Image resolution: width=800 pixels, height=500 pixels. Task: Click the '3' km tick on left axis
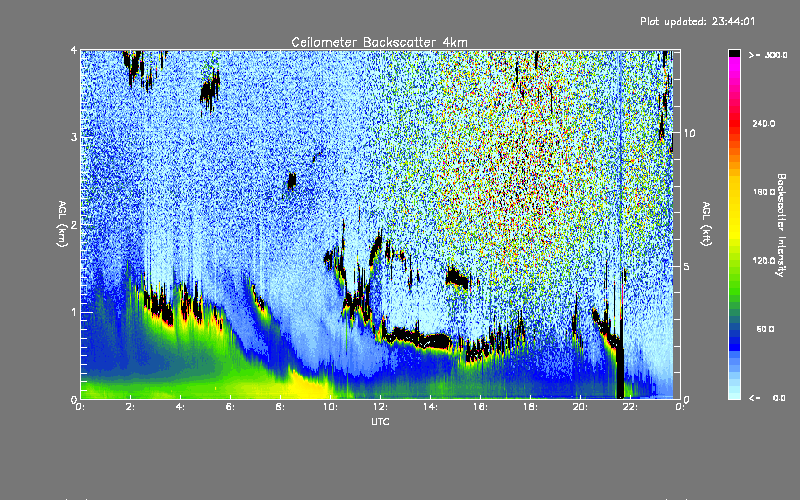[74, 137]
